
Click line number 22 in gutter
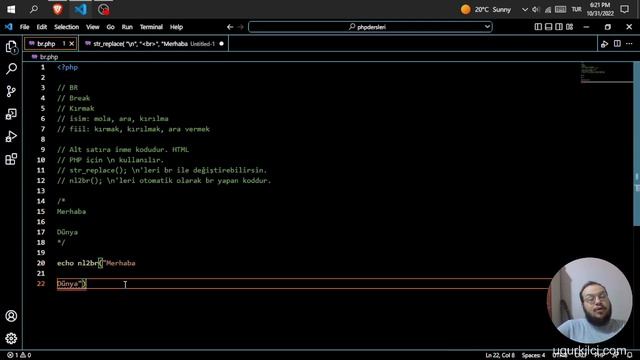pos(41,284)
